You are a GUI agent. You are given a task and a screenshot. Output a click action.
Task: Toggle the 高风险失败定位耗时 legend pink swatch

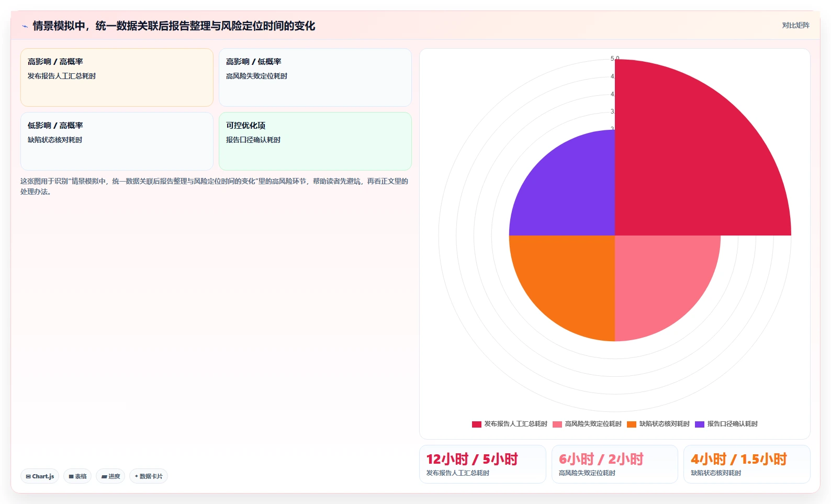pyautogui.click(x=557, y=424)
